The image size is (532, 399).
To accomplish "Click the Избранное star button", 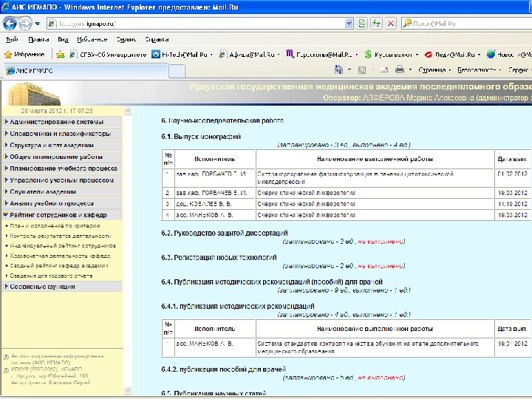I will [24, 54].
